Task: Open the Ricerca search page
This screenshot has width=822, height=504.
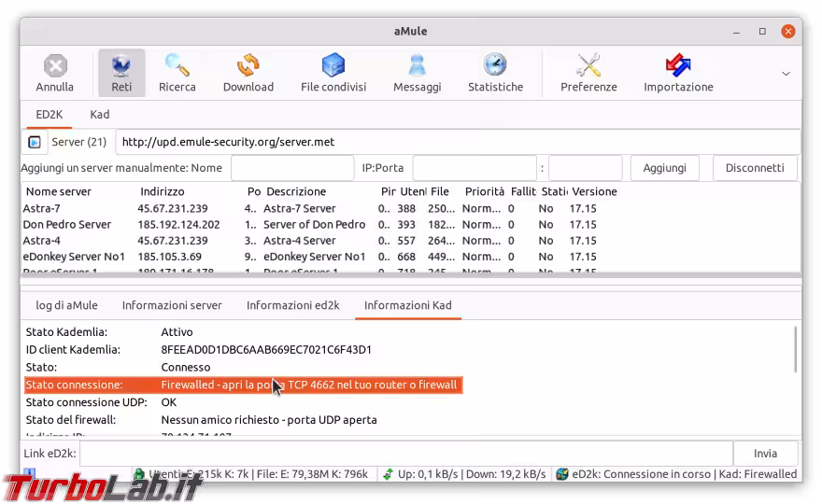Action: pos(177,73)
